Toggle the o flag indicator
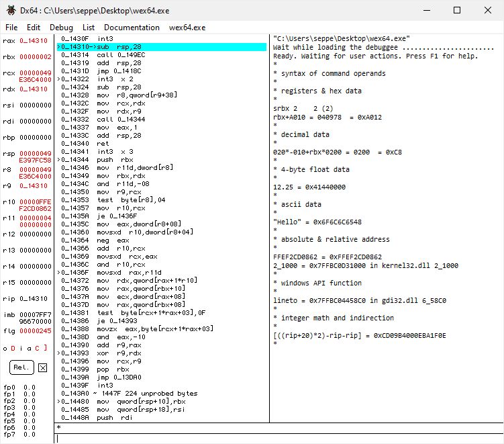The height and width of the screenshot is (444, 504). pyautogui.click(x=5, y=349)
